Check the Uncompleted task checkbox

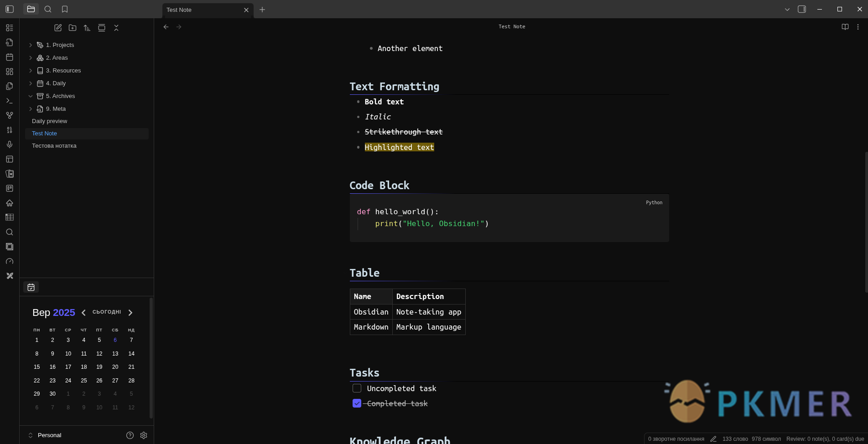pos(357,388)
